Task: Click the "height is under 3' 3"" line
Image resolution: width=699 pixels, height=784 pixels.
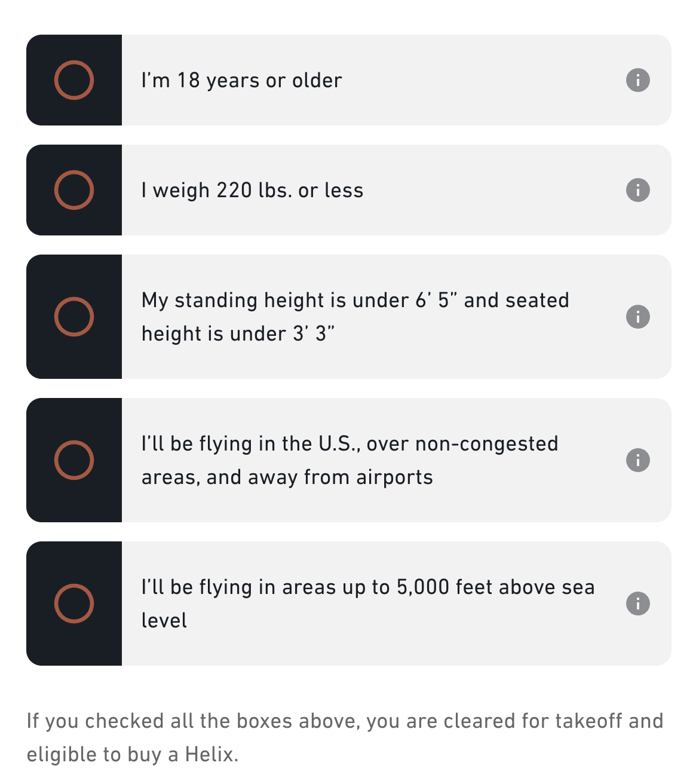Action: point(238,333)
